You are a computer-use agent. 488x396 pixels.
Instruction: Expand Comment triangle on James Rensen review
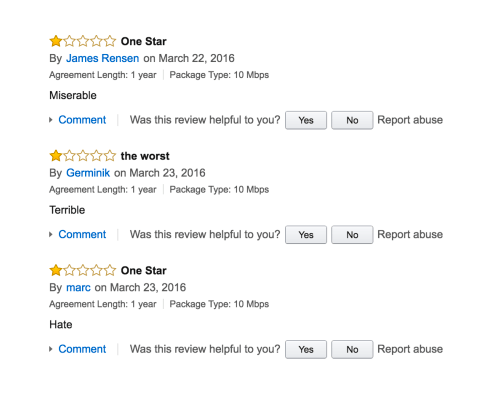click(51, 120)
